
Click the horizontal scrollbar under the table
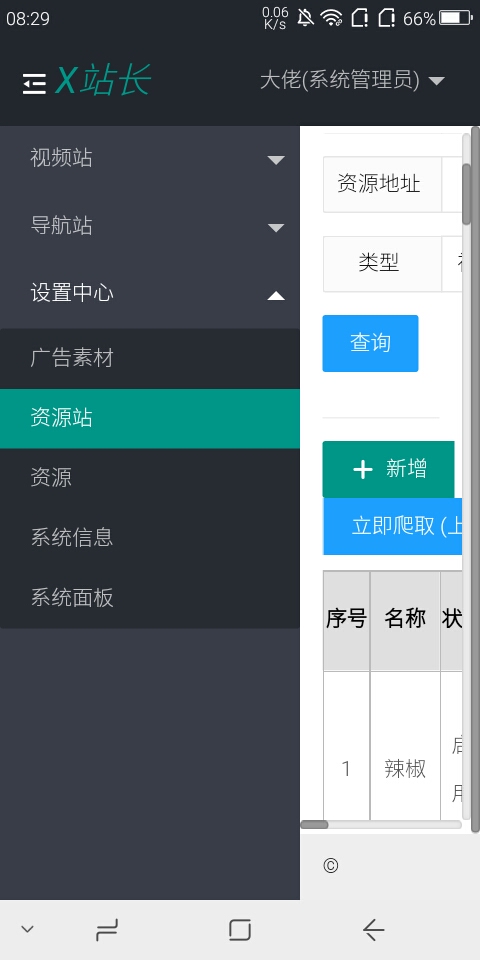380,825
